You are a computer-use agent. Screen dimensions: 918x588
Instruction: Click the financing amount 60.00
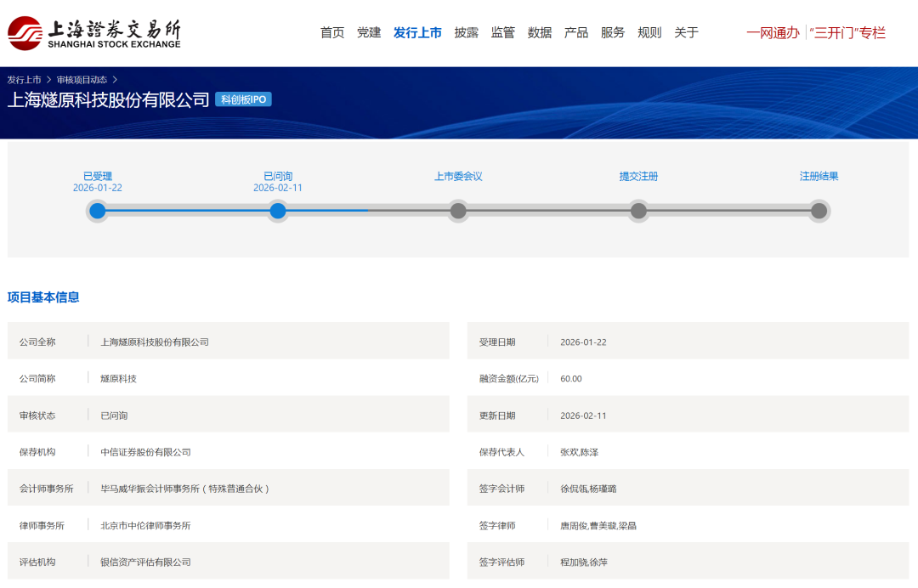tap(571, 378)
